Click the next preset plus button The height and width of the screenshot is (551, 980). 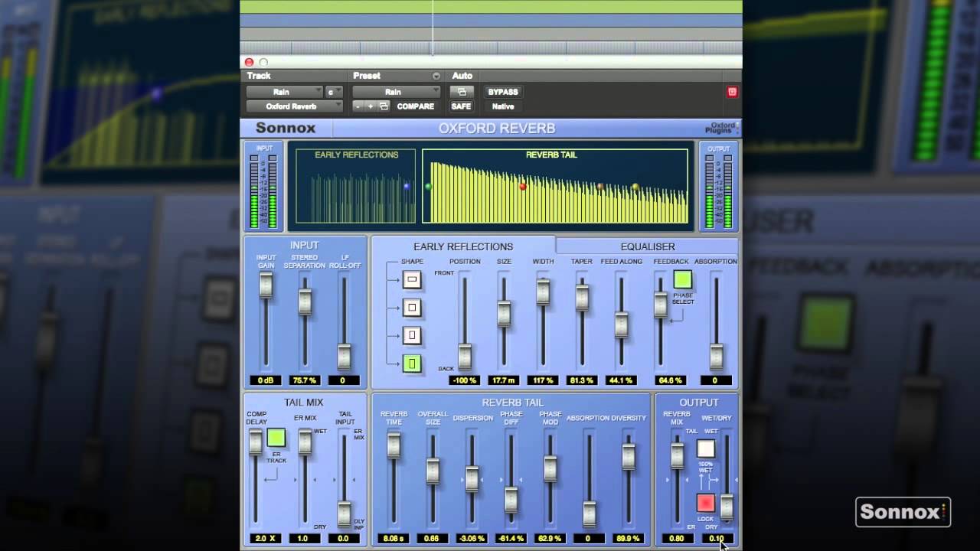(x=370, y=106)
